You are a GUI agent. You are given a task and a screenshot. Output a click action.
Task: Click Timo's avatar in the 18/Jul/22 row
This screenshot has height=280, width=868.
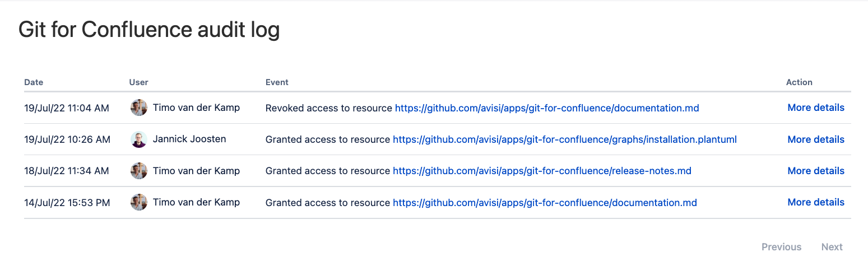click(x=138, y=171)
